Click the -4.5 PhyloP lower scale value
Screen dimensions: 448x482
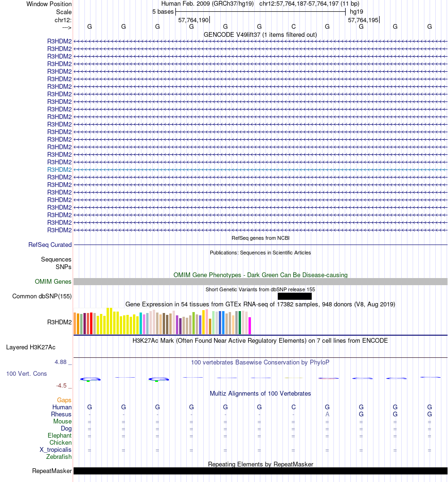click(x=61, y=386)
